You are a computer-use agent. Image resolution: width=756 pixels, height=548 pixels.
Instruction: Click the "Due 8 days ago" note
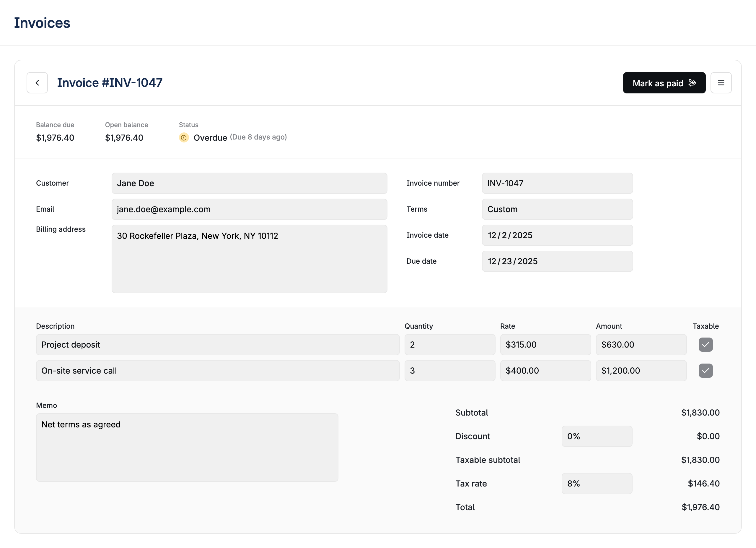click(258, 137)
